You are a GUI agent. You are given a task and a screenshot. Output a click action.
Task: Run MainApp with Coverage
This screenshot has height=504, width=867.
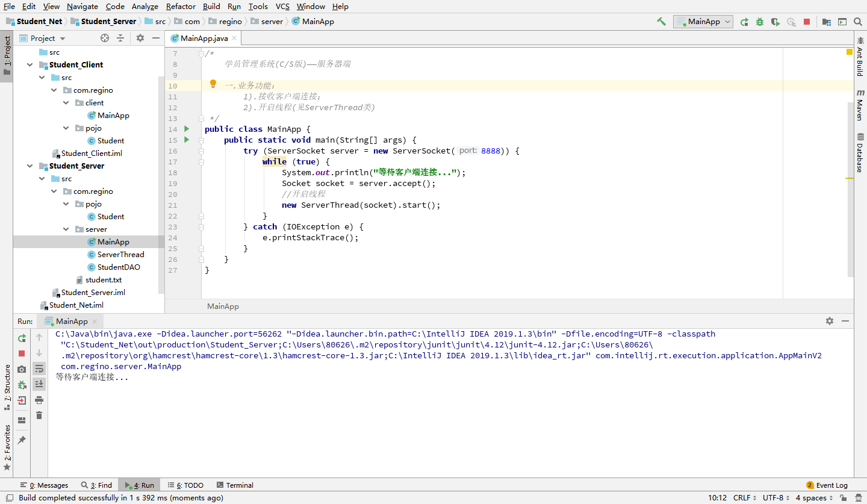coord(775,22)
